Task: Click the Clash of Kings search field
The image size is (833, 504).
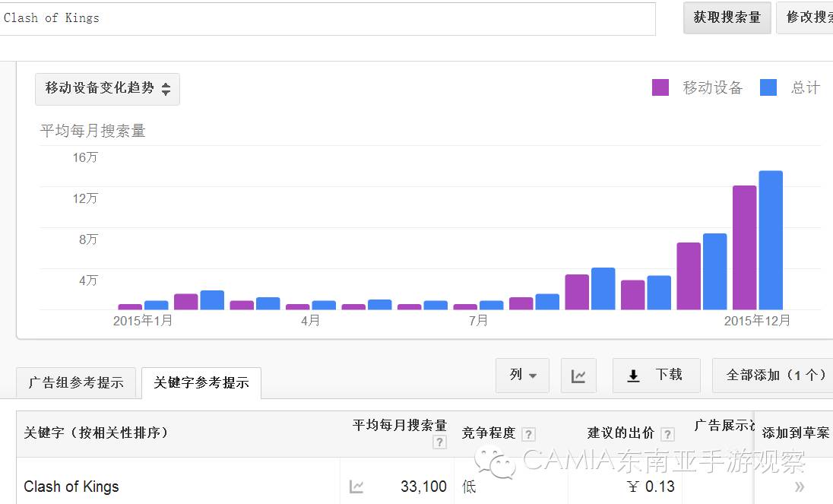Action: tap(327, 18)
